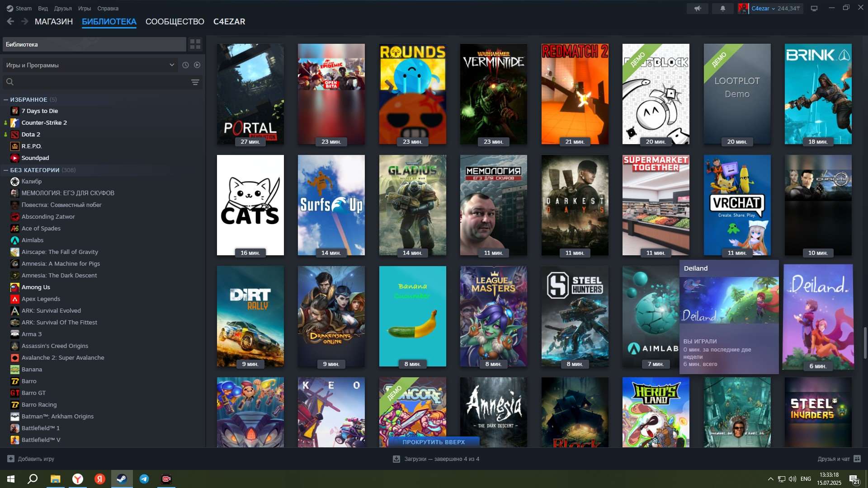868x488 pixels.
Task: Open the Supermarket Together cover
Action: point(656,205)
